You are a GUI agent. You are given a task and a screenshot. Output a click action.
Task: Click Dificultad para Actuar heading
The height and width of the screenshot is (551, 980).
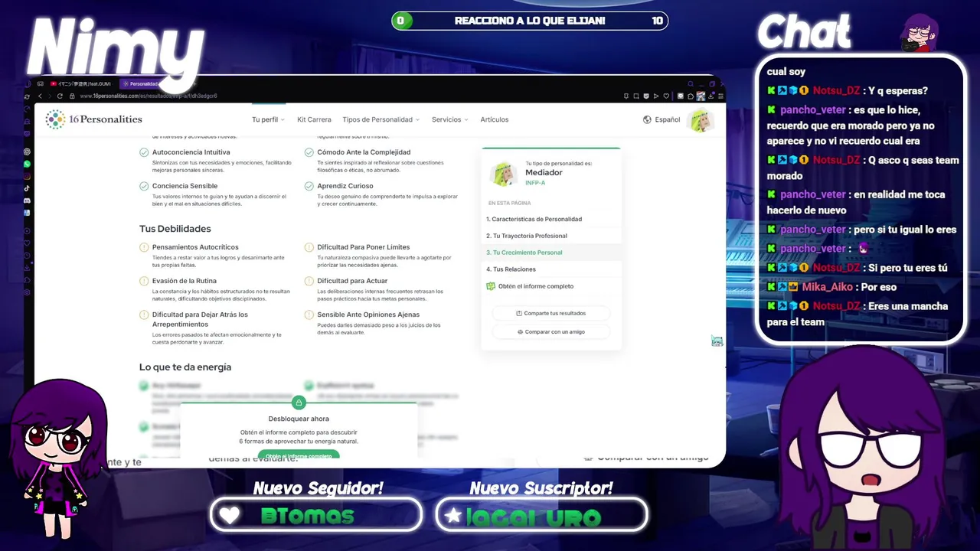352,281
